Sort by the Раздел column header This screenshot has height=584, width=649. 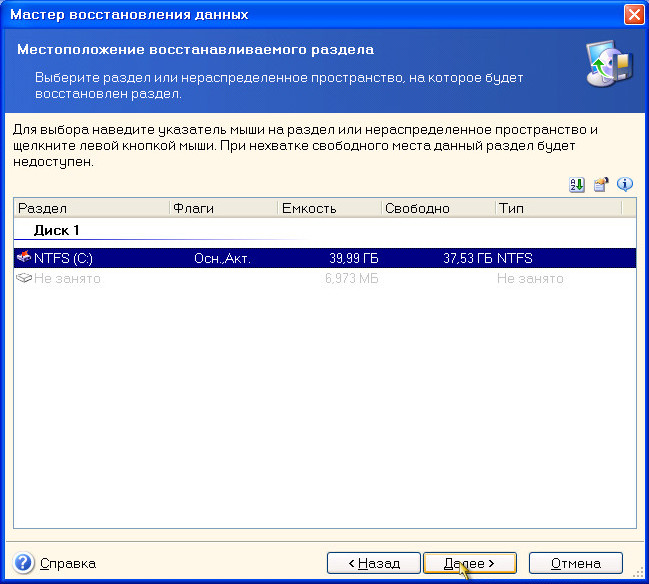pyautogui.click(x=91, y=208)
